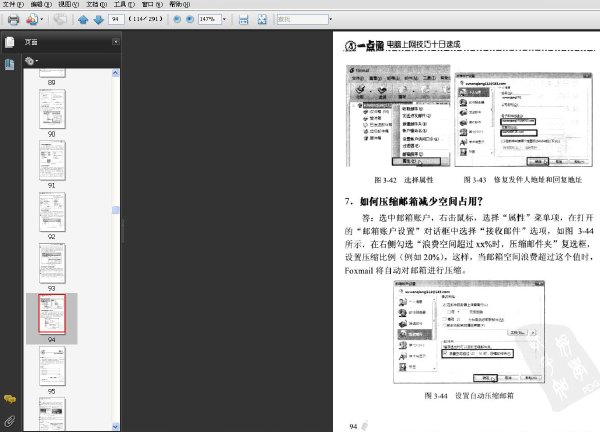
Task: Click the 页面 panel title label
Action: click(x=31, y=42)
